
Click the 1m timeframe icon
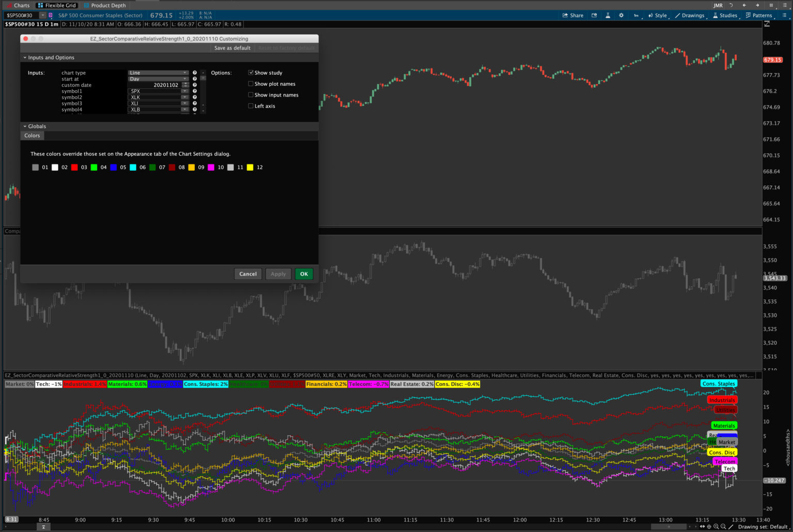click(636, 15)
